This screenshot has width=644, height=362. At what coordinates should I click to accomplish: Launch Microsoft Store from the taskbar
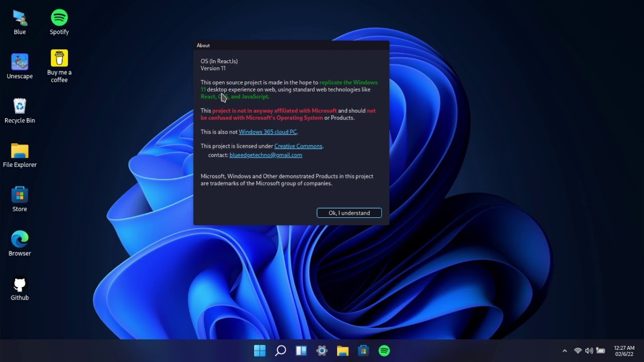363,351
